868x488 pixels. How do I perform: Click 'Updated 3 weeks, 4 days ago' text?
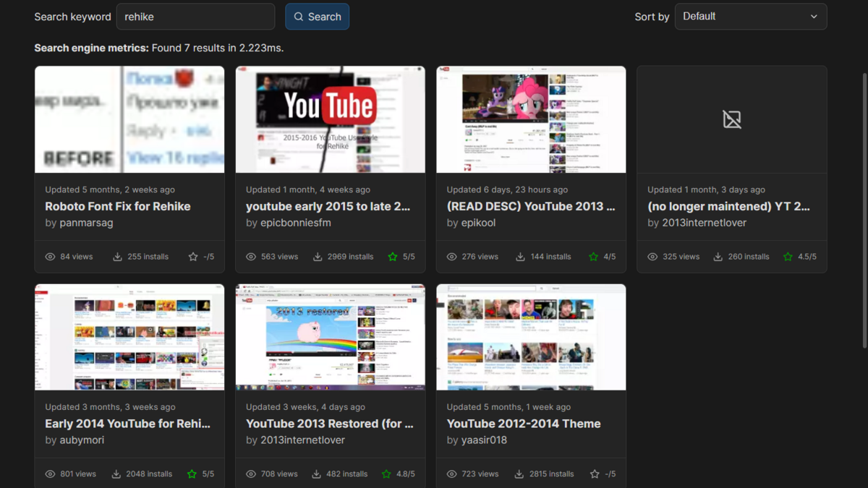click(x=305, y=407)
